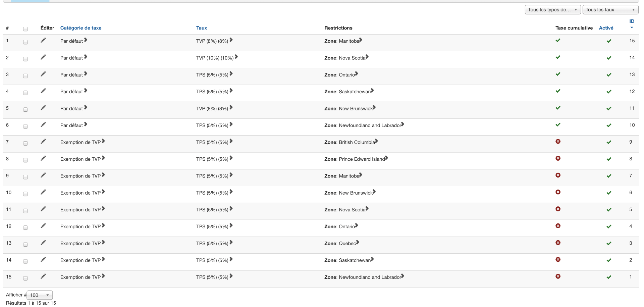The image size is (644, 307).
Task: Click the red cumulative icon for ID 1
Action: point(558,276)
